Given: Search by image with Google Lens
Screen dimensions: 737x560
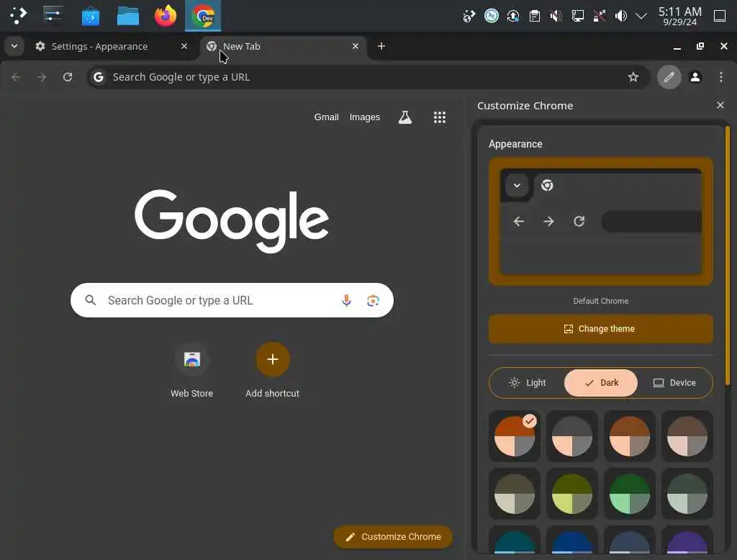Looking at the screenshot, I should coord(373,300).
